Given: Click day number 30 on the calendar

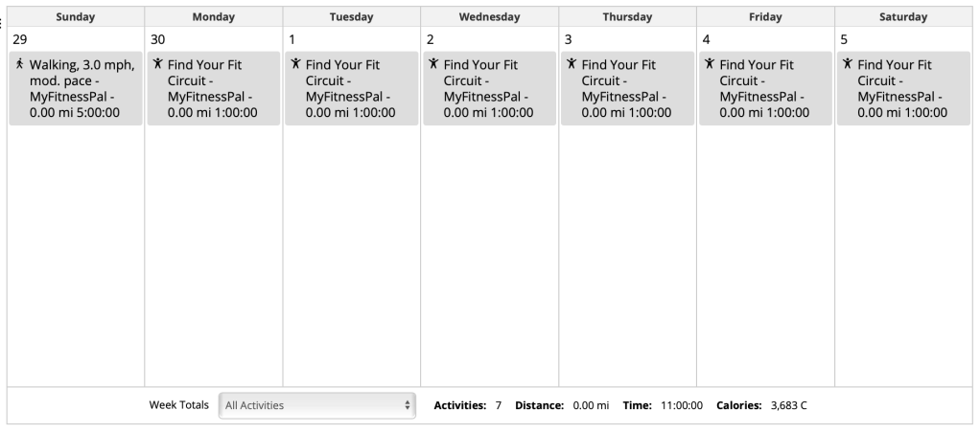Looking at the screenshot, I should coord(158,39).
